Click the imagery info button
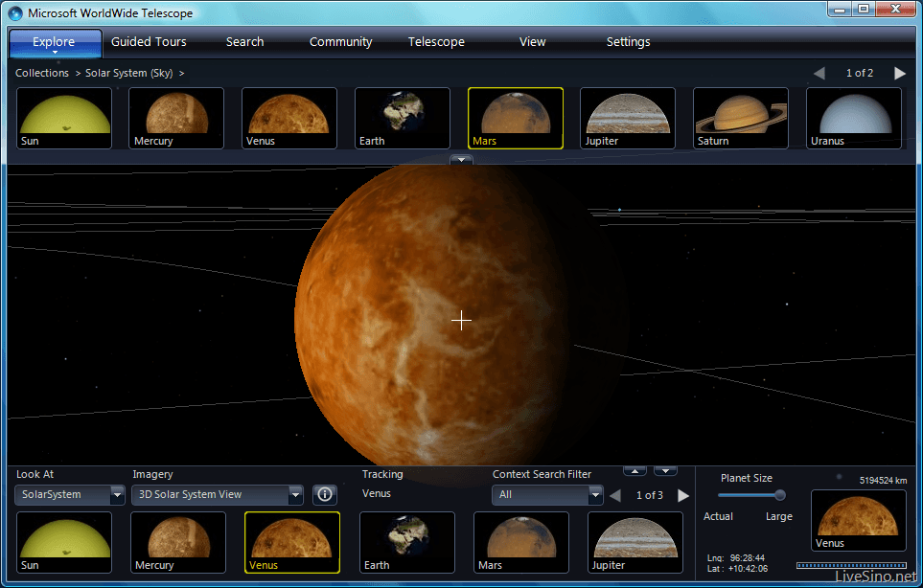Viewport: 923px width, 588px height. tap(324, 494)
